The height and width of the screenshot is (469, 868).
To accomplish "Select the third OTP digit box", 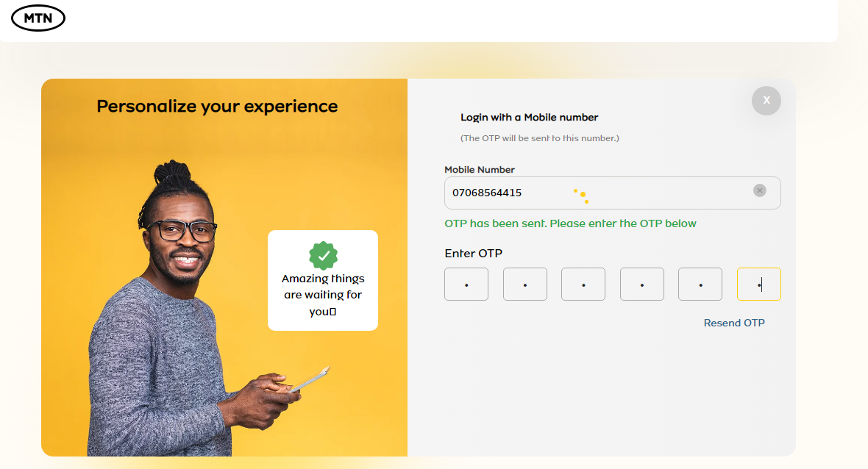I will click(583, 284).
